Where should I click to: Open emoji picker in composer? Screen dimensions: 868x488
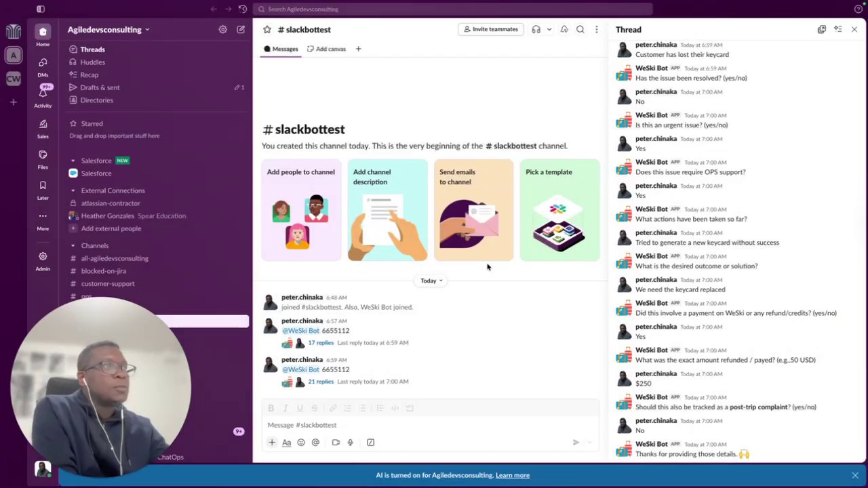coord(301,443)
